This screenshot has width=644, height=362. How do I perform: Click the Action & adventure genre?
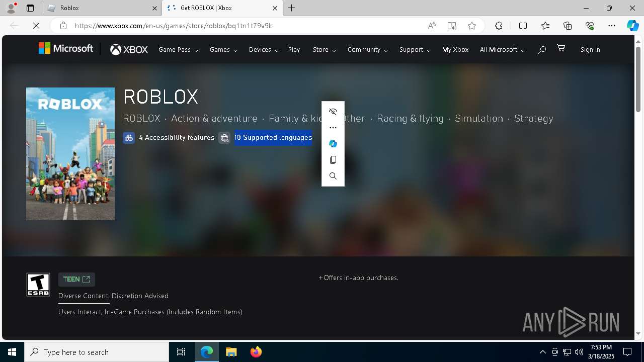(214, 119)
